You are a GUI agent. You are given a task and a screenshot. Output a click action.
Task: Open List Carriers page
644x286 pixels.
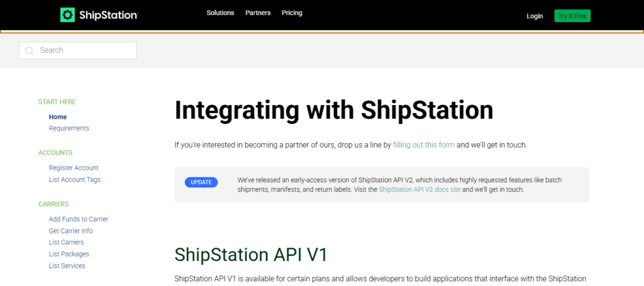click(x=66, y=242)
